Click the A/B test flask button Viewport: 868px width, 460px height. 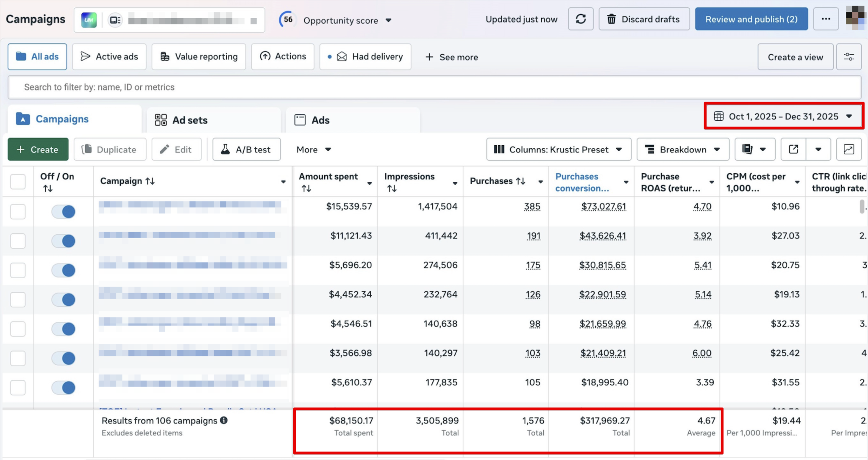(246, 150)
